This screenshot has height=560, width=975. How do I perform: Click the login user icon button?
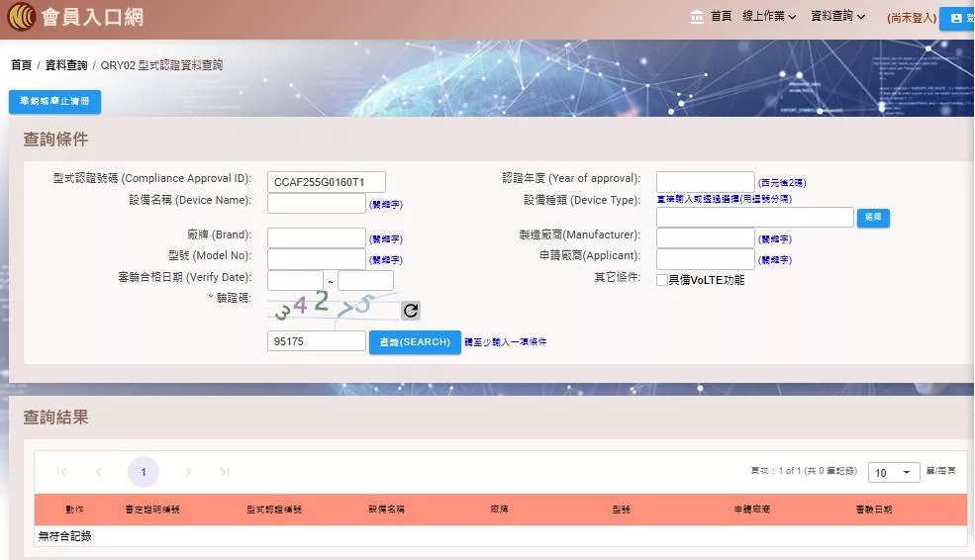(x=956, y=18)
